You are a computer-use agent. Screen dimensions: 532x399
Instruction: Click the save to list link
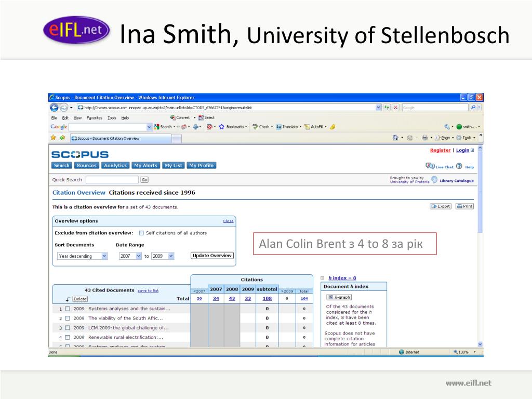(148, 291)
